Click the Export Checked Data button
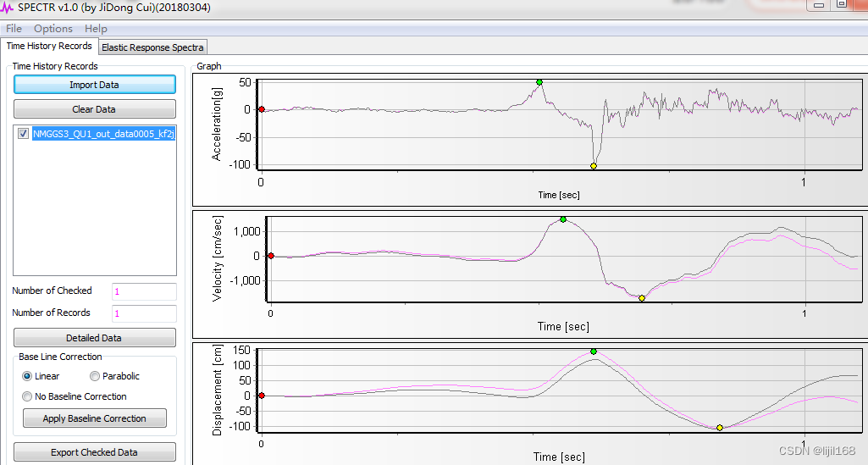This screenshot has height=465, width=868. tap(94, 452)
